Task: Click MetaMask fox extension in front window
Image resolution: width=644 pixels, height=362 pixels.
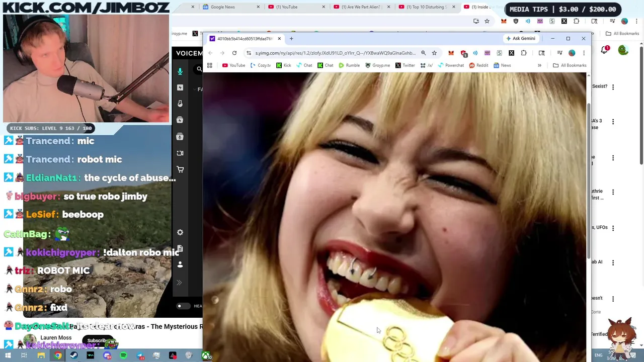Action: coord(451,53)
